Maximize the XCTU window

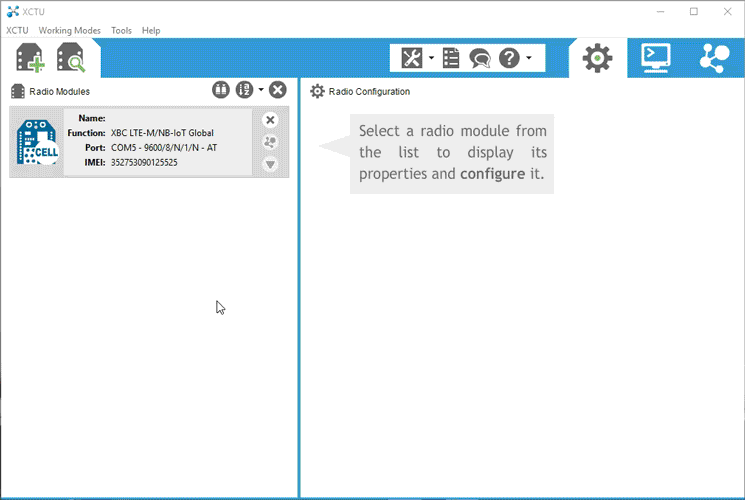[x=694, y=11]
